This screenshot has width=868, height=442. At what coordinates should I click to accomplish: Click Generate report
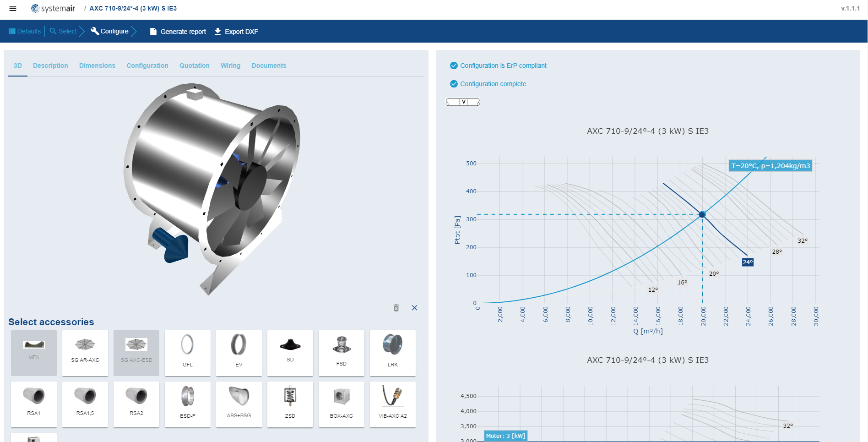pyautogui.click(x=178, y=32)
